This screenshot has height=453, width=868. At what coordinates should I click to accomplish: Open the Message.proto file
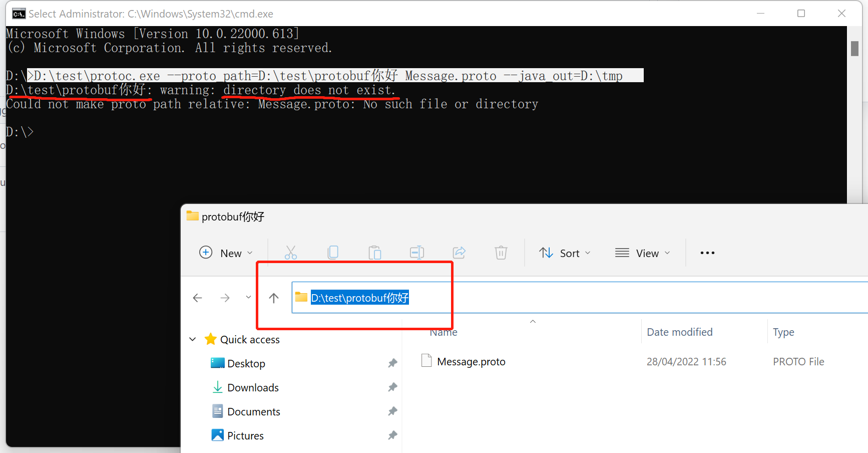coord(471,361)
